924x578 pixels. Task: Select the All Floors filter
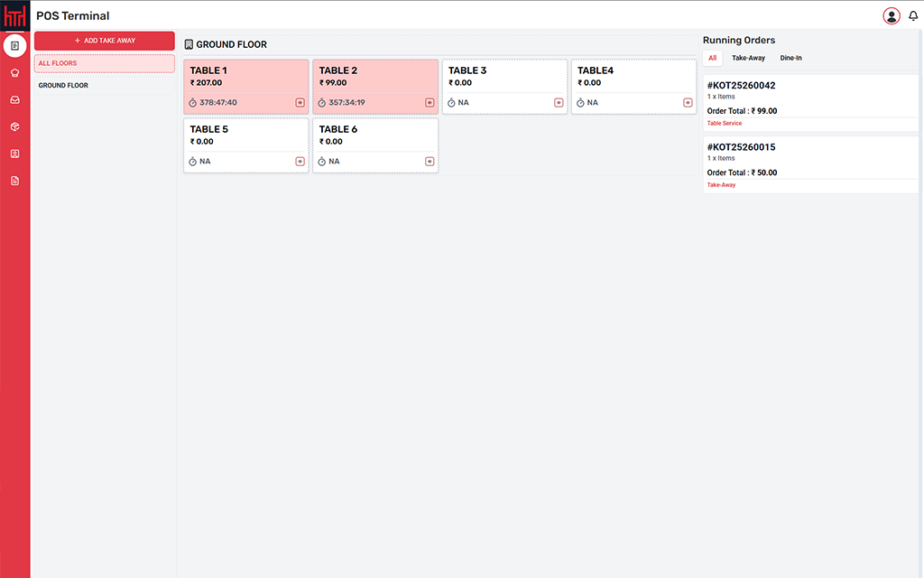(105, 63)
